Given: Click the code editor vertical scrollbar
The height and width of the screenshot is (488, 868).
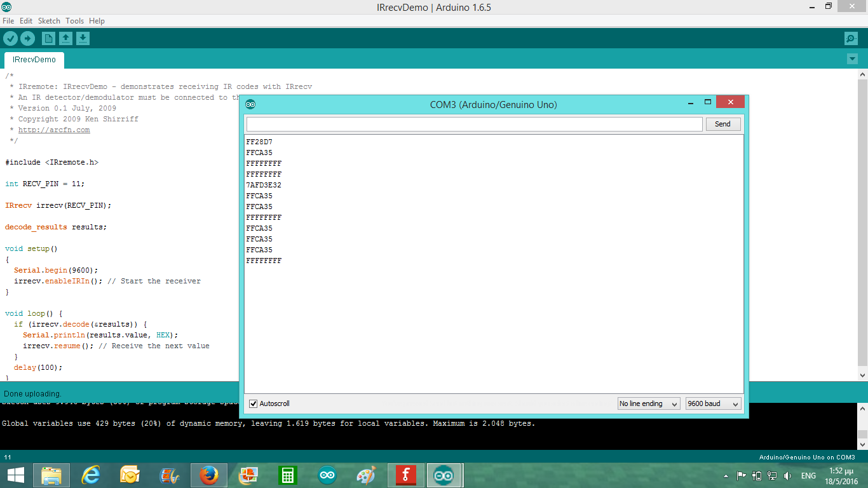Looking at the screenshot, I should click(862, 222).
